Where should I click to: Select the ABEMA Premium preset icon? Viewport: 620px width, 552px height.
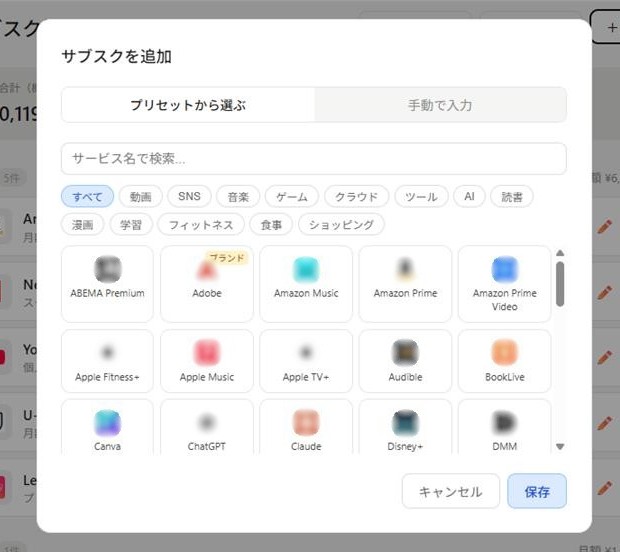click(x=107, y=269)
